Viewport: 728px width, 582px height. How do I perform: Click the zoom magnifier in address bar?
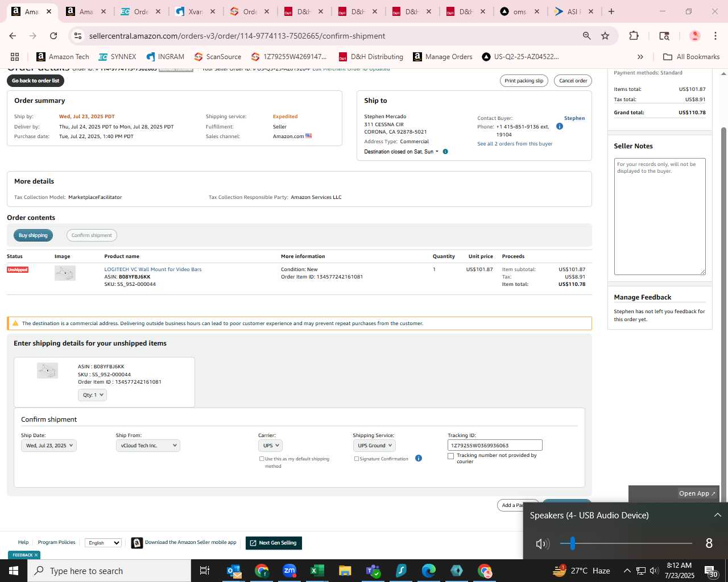[586, 36]
